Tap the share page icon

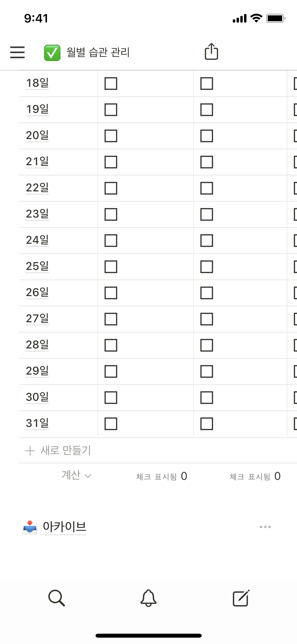tap(211, 51)
